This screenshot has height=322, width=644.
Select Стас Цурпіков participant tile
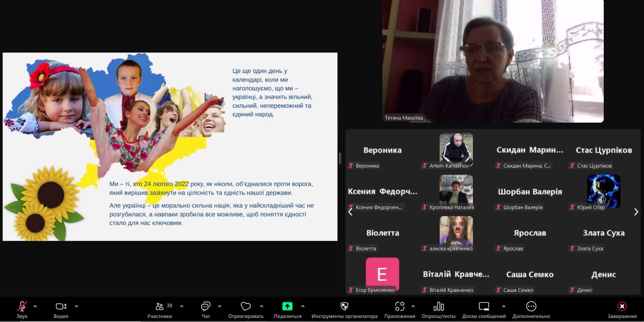(x=604, y=150)
